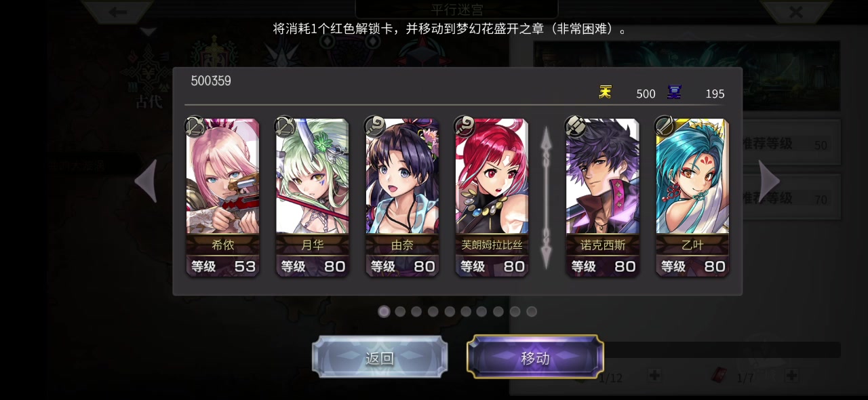
Task: Tap the 返回 button
Action: (x=380, y=357)
